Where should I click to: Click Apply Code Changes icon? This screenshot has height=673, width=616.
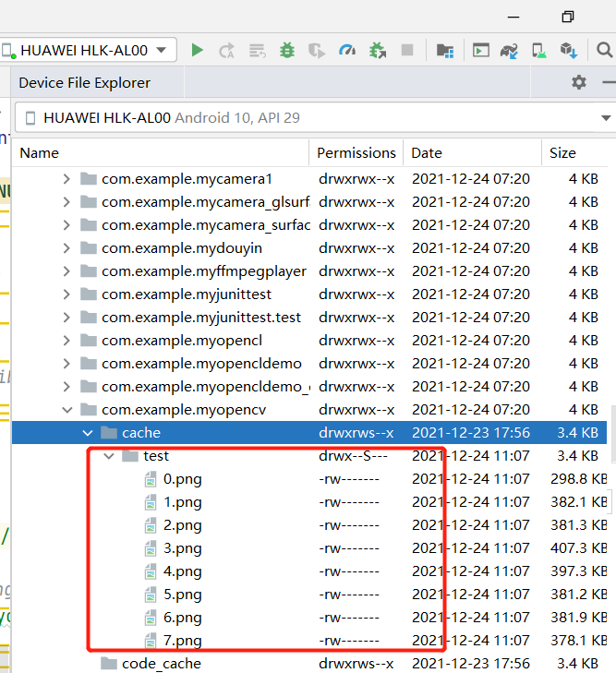tap(258, 51)
